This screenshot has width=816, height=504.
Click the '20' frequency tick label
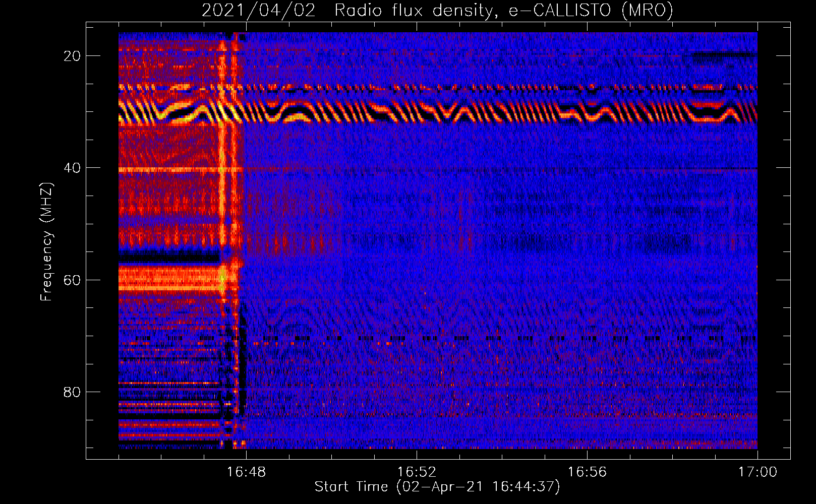[72, 56]
